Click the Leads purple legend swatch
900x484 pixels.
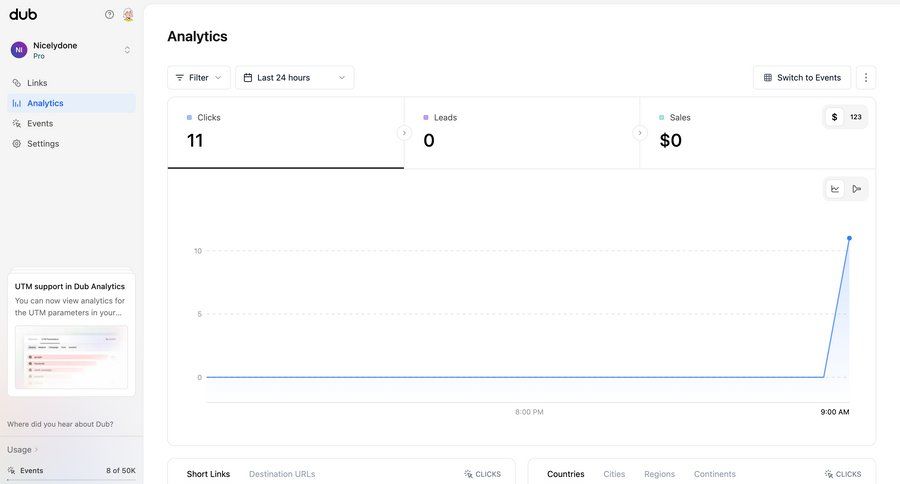[x=426, y=117]
